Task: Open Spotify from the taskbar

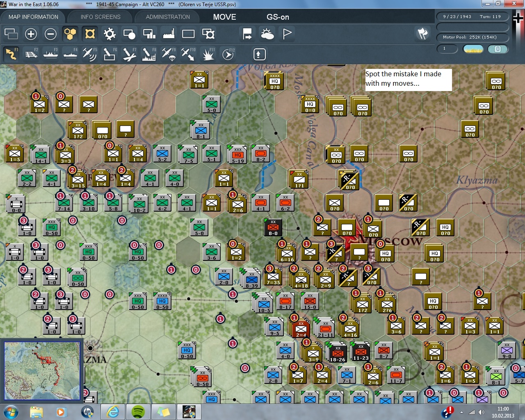Action: click(x=138, y=412)
